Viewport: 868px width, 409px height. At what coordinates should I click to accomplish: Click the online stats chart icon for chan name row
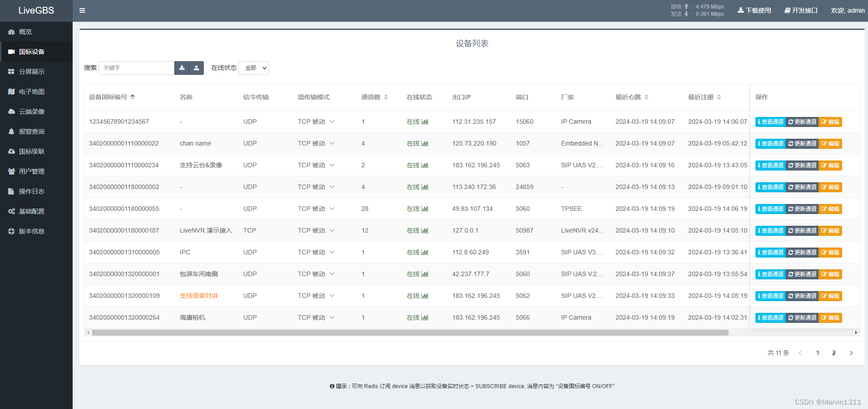tap(425, 143)
